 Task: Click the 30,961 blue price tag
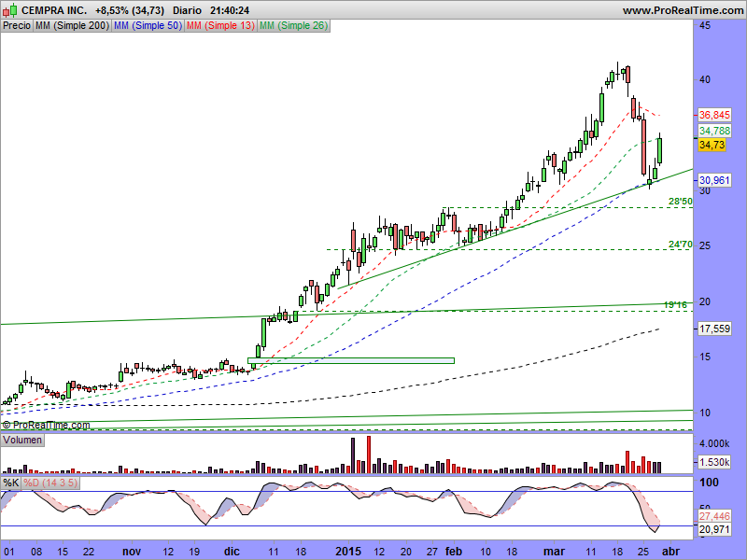[714, 180]
